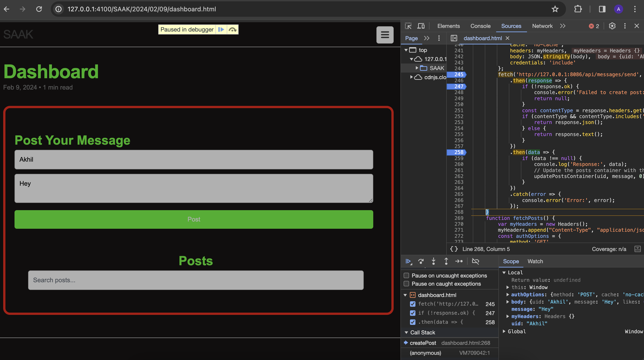The width and height of the screenshot is (644, 360).
Task: Click the Network devtools panel tab
Action: tap(542, 26)
